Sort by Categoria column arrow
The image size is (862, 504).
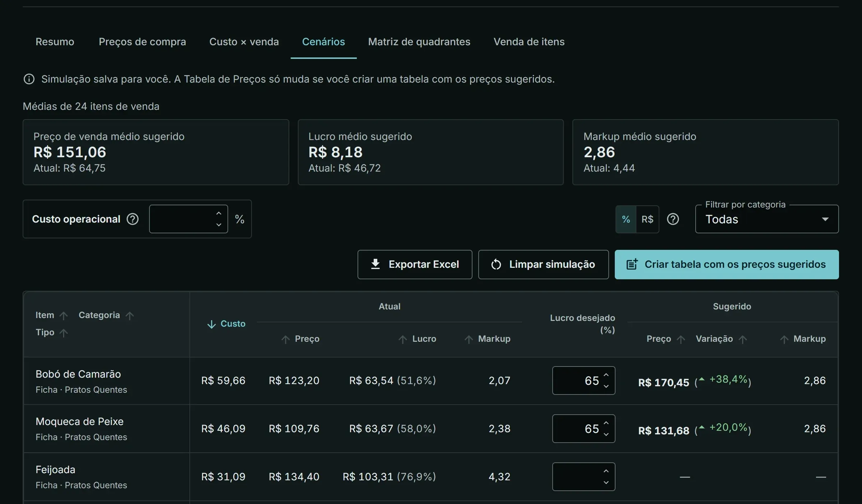coord(130,316)
